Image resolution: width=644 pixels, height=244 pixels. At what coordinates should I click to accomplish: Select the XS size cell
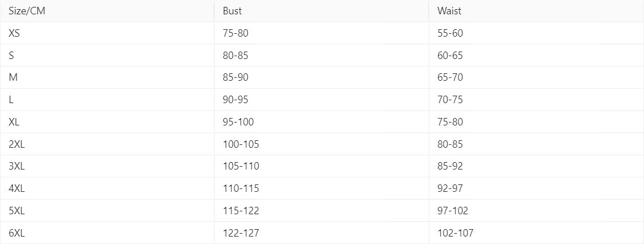click(15, 33)
